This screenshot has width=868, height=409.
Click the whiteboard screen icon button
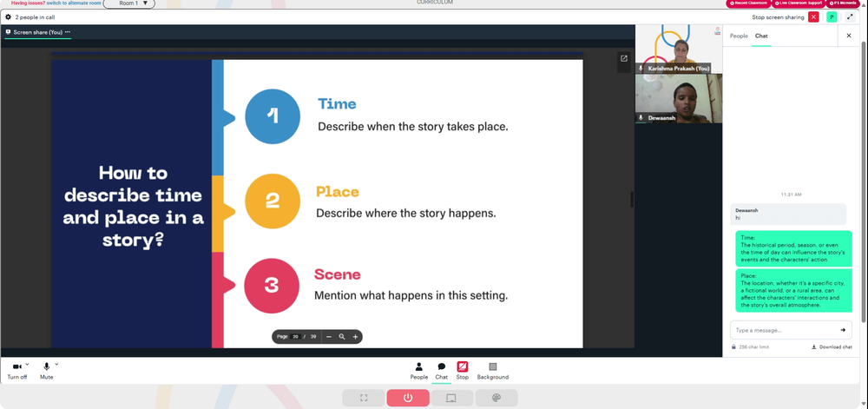pyautogui.click(x=451, y=398)
